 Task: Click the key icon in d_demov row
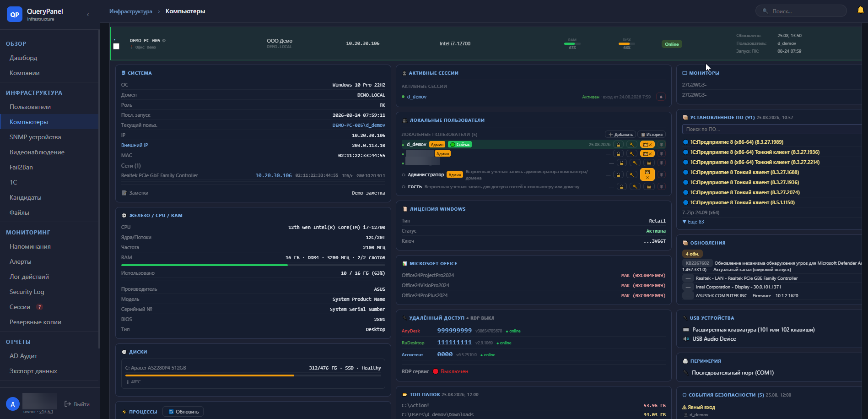pos(631,145)
